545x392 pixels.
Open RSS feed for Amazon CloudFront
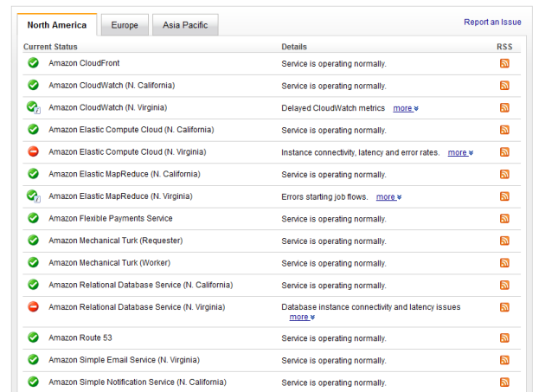(504, 63)
